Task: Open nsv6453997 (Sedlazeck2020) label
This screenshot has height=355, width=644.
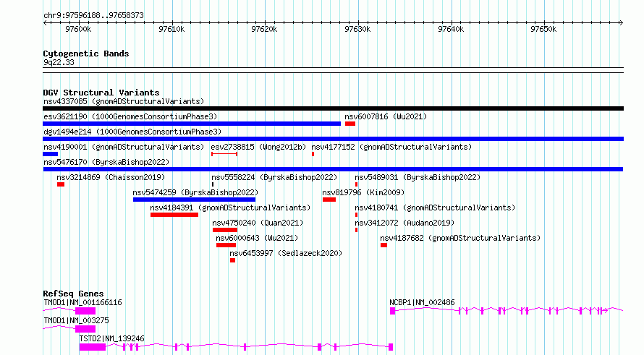Action: pyautogui.click(x=286, y=253)
